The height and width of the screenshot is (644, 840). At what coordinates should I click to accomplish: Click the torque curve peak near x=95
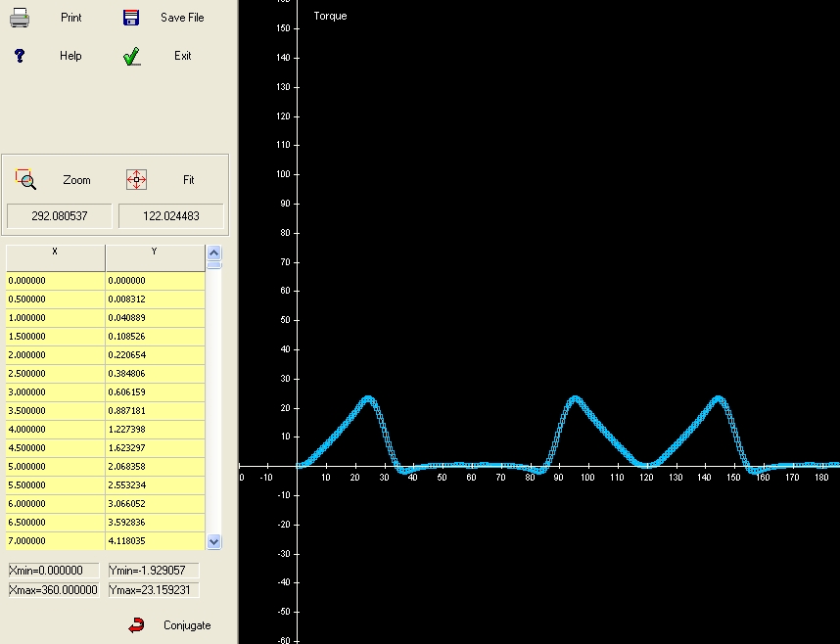point(575,398)
